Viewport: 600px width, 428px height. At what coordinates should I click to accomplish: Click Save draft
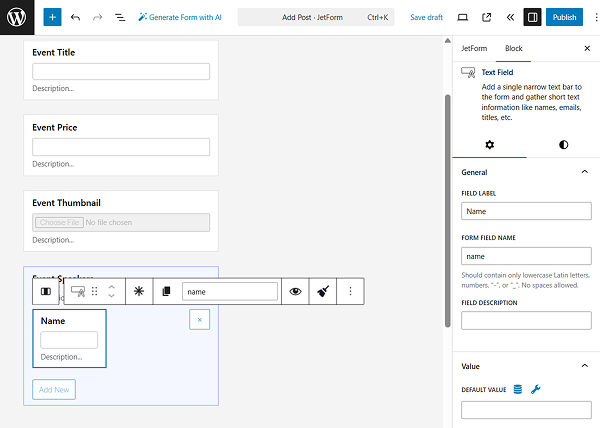[x=426, y=17]
